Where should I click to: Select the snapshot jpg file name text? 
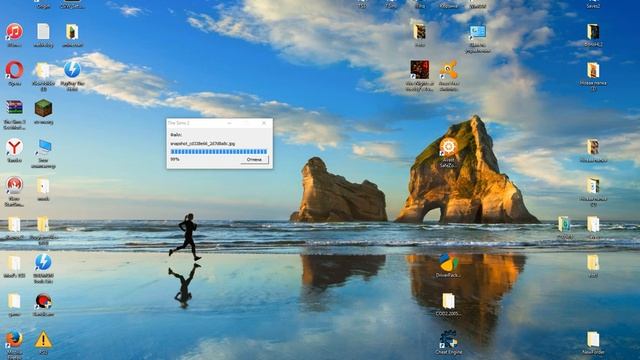pos(202,144)
